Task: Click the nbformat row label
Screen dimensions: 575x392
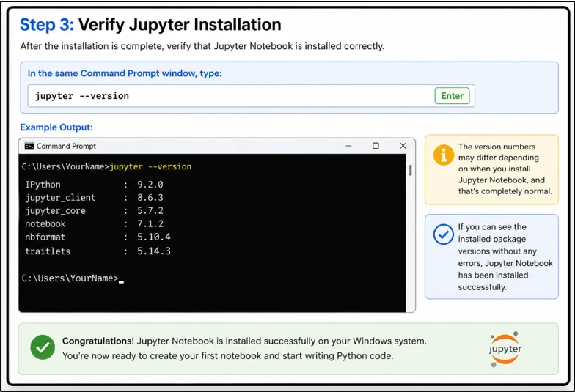Action: tap(45, 237)
